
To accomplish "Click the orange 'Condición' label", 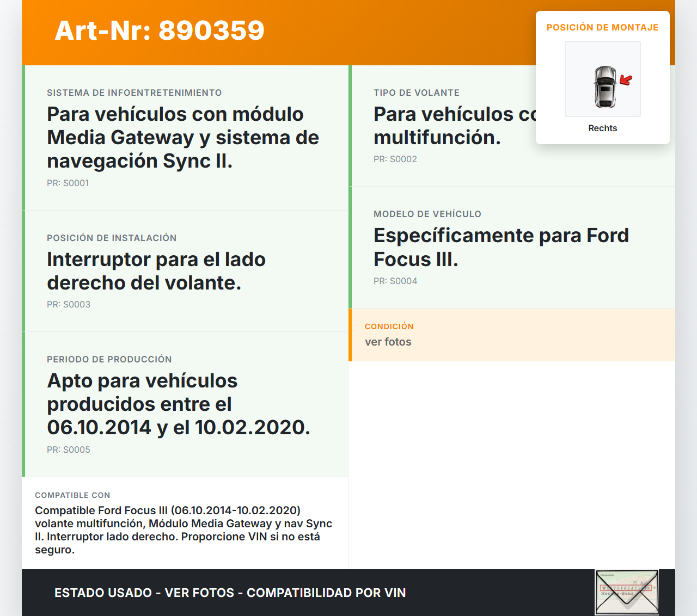I will coord(389,327).
